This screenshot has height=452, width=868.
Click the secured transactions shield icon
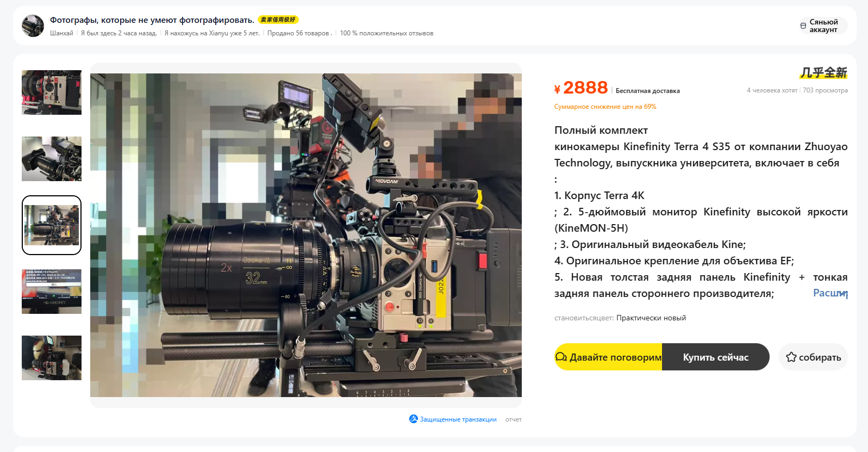point(414,419)
